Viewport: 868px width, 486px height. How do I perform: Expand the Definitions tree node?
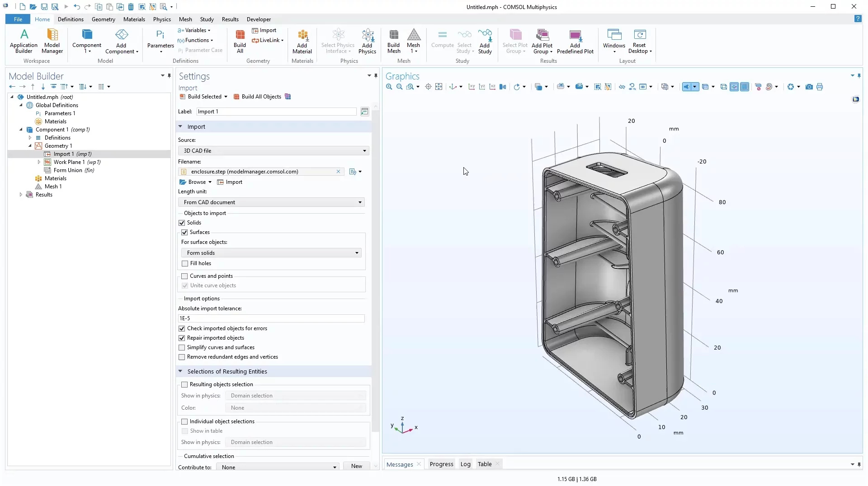30,138
